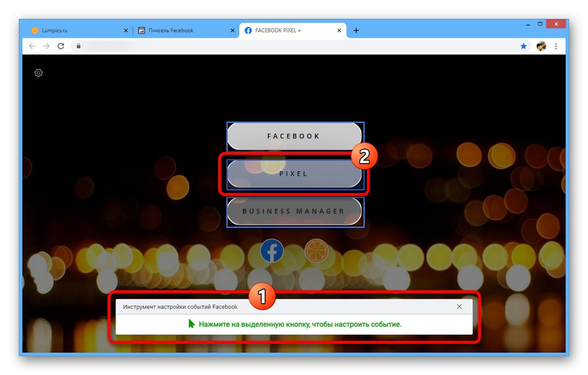Close the Lumpics.ru tab
588x375 pixels.
(126, 31)
